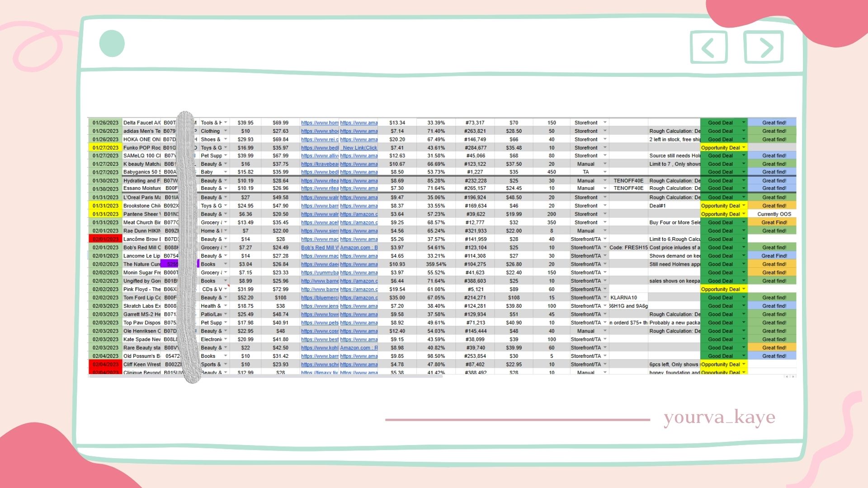Select the "Pink Floyd - The" product cell
Viewport: 868px width, 488px height.
[142, 289]
